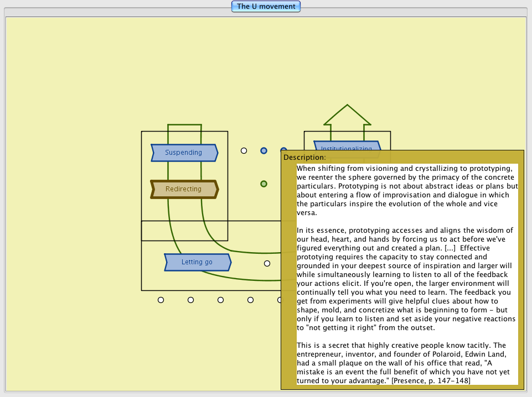Click the partially hidden Institutionalizing node

[347, 146]
